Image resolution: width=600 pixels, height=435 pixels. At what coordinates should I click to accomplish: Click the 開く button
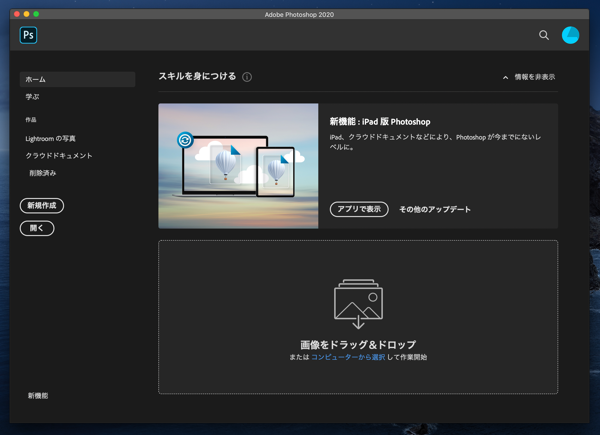pyautogui.click(x=37, y=228)
